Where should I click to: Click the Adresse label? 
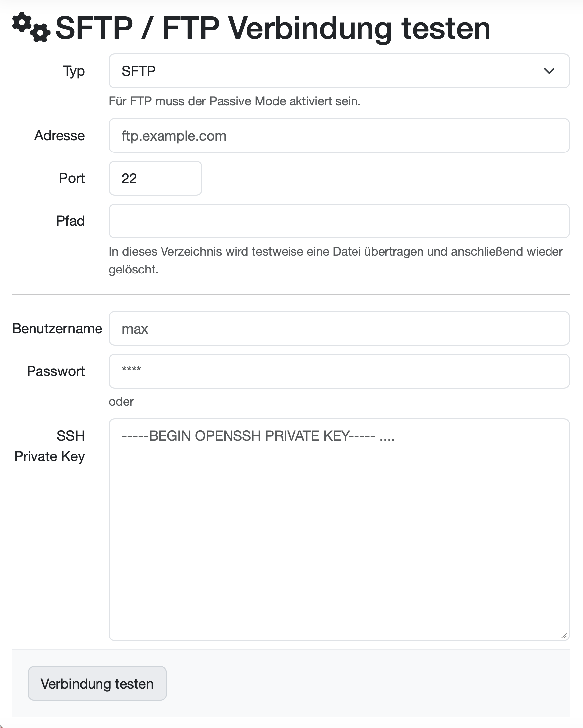click(x=59, y=136)
